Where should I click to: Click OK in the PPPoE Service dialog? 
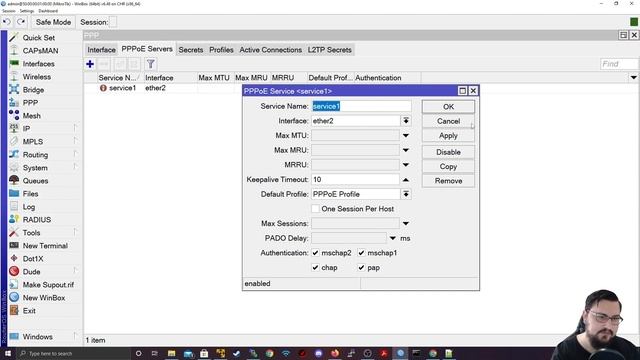coord(448,107)
